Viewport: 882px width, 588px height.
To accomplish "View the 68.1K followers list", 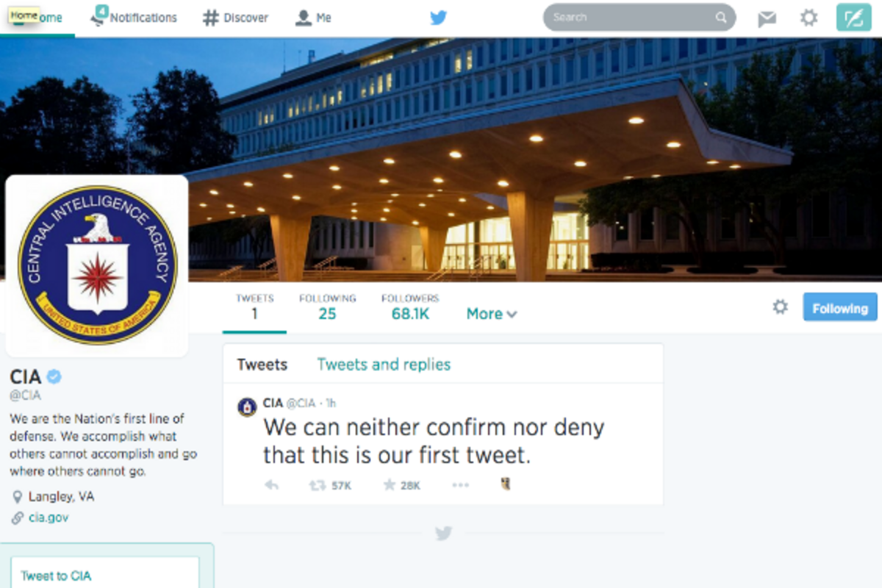I will pyautogui.click(x=410, y=307).
